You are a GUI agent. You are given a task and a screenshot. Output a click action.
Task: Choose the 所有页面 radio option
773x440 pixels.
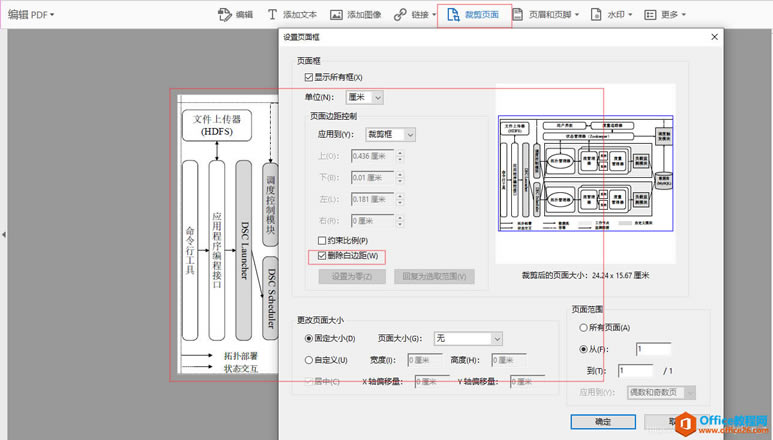[584, 327]
